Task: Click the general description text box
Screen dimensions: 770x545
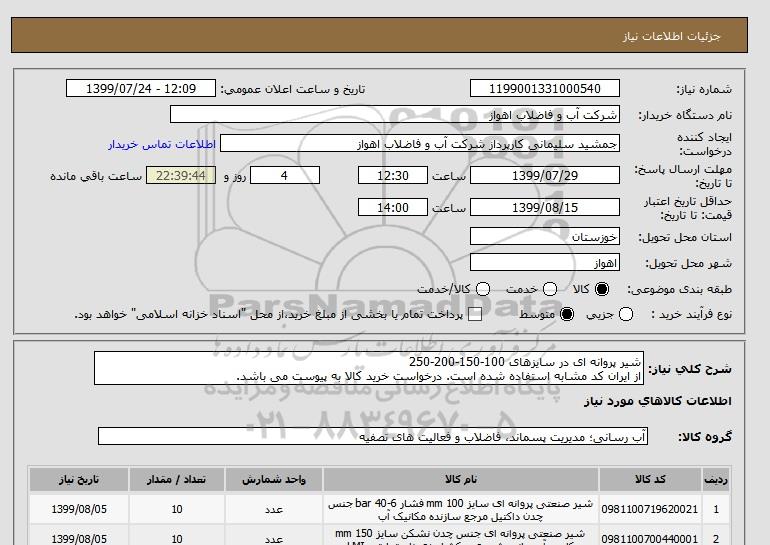Action: click(x=369, y=368)
